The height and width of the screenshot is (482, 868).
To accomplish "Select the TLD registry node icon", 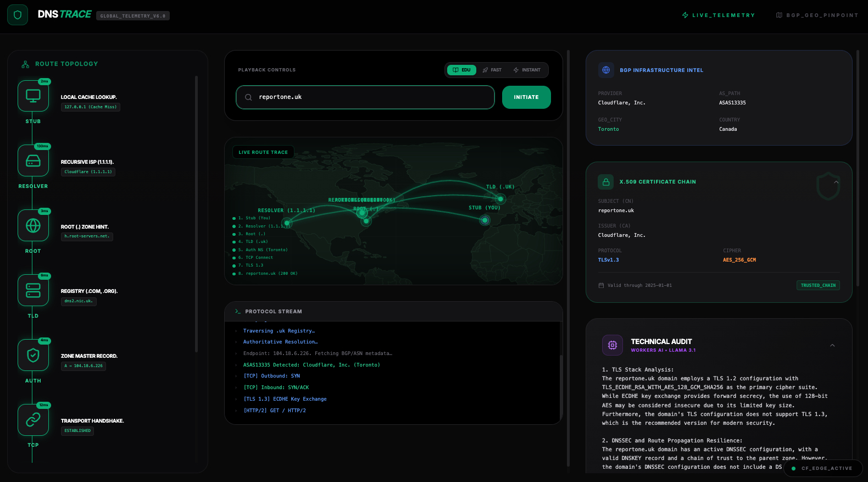I will click(x=33, y=290).
